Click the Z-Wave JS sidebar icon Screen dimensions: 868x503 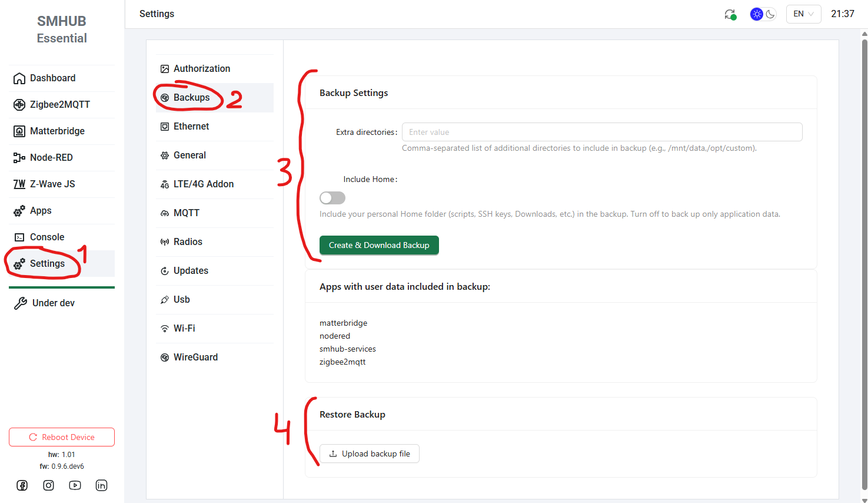(19, 184)
